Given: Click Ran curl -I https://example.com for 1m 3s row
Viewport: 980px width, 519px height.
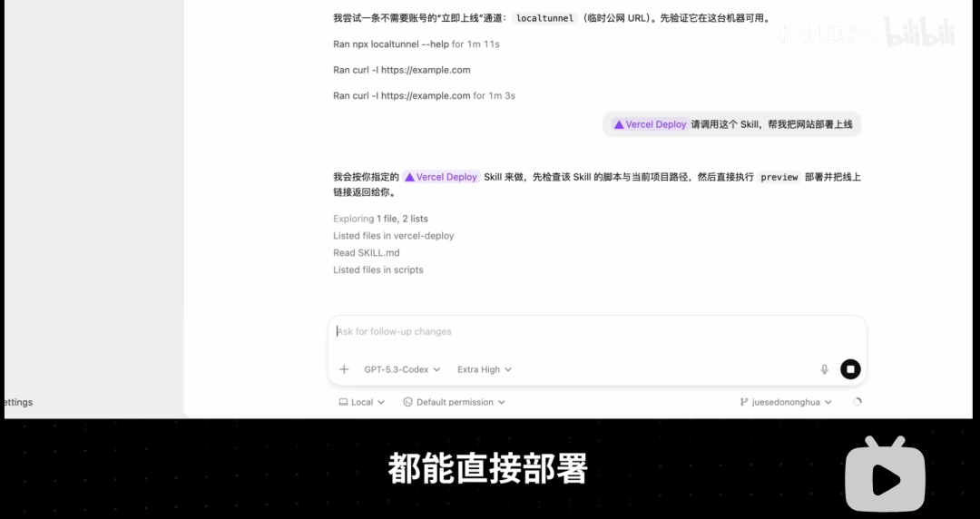Looking at the screenshot, I should click(x=424, y=95).
